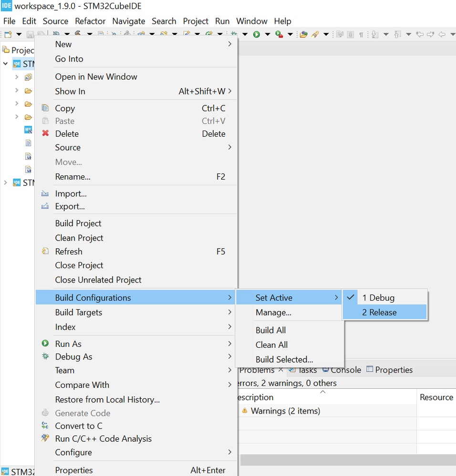Click the Export icon in context menu
Screen dimensions: 456x476
pyautogui.click(x=45, y=206)
